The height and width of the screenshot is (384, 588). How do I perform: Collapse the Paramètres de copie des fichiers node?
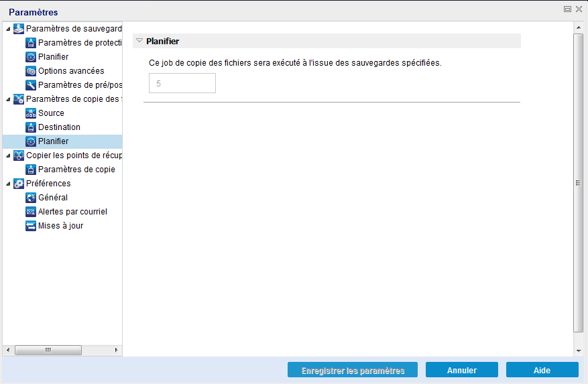[x=8, y=100]
